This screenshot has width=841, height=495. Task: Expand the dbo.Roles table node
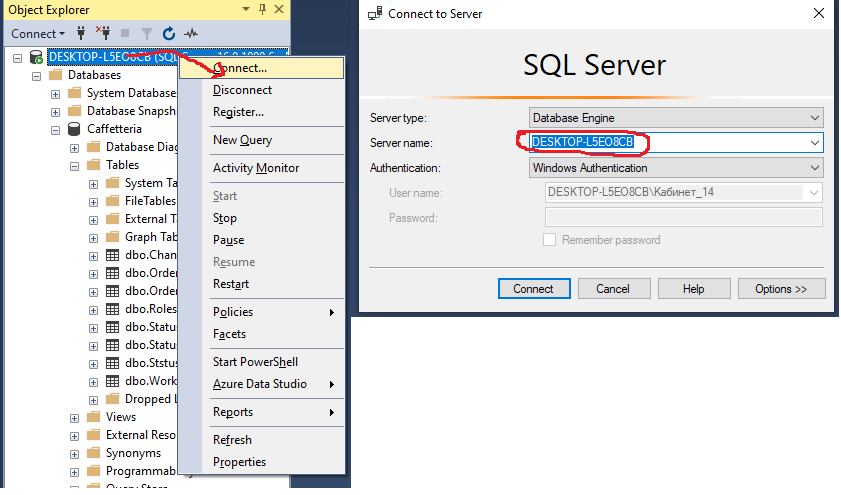[x=93, y=310]
